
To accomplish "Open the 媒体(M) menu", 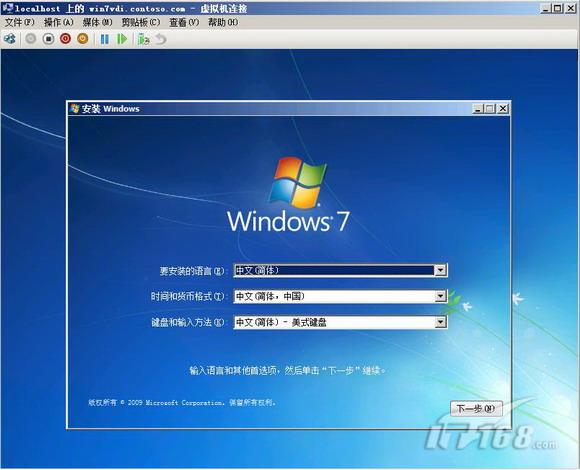I will pos(97,22).
